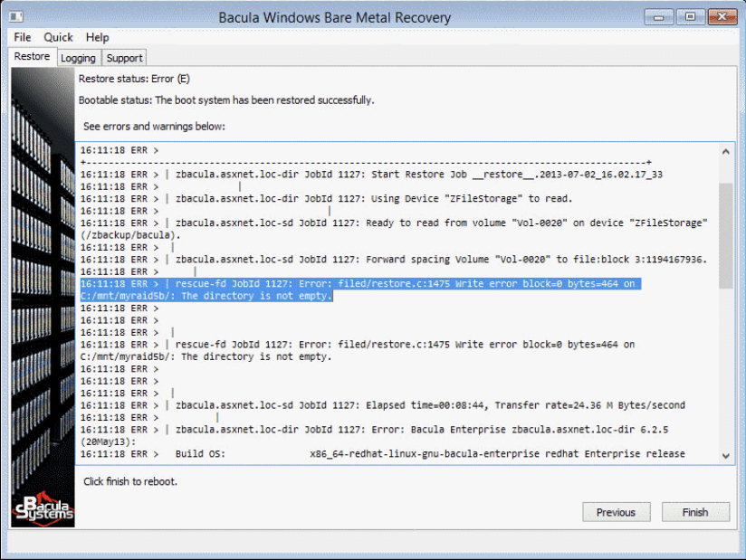Switch to the Support tab
This screenshot has height=560, width=746.
click(x=124, y=58)
